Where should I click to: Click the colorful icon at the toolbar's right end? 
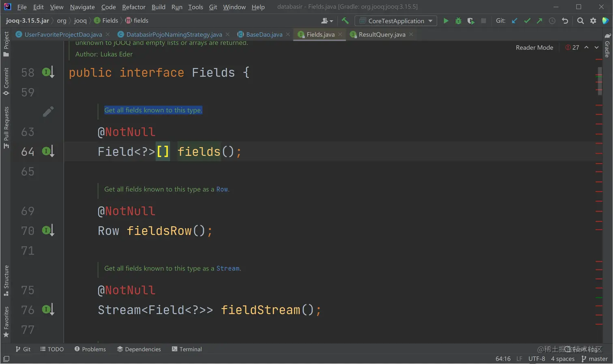[606, 21]
